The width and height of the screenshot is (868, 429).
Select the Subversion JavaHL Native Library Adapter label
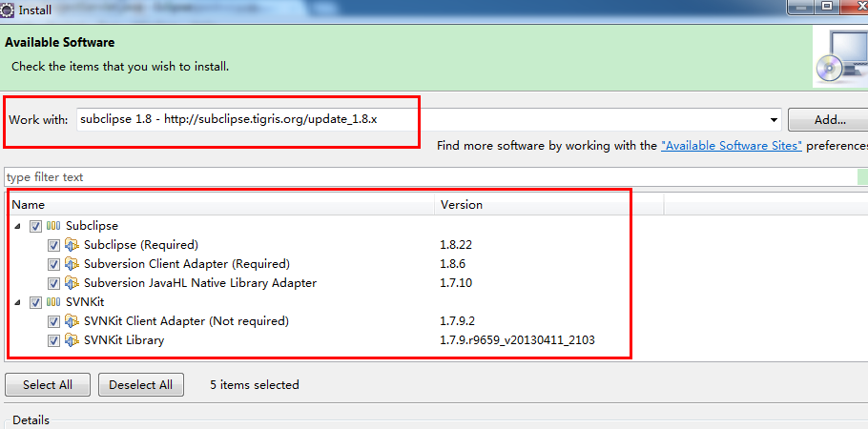200,283
